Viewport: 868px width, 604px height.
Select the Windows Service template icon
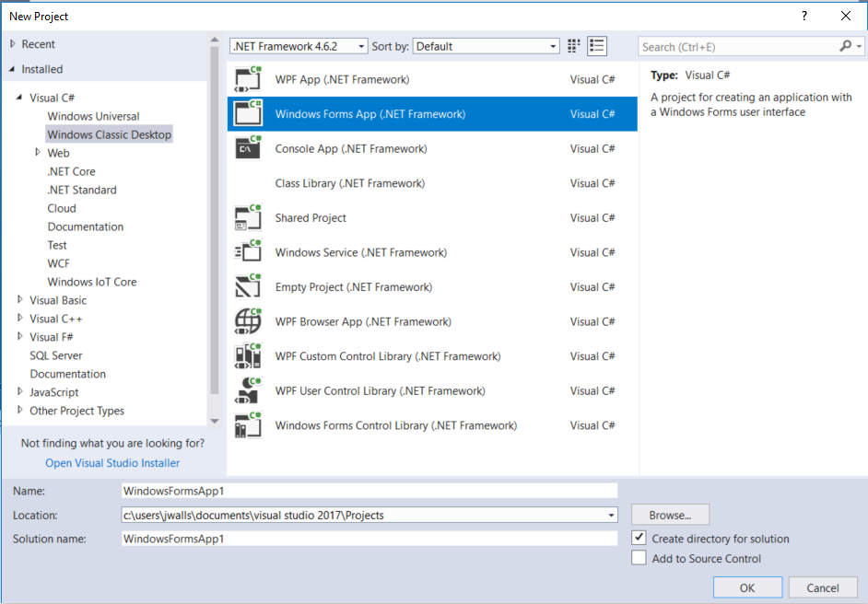click(249, 252)
